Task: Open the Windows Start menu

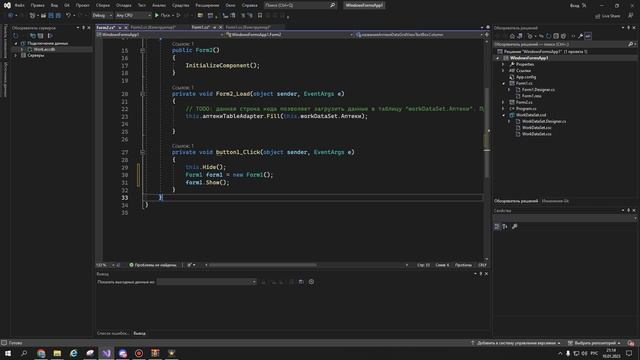Action: point(8,353)
